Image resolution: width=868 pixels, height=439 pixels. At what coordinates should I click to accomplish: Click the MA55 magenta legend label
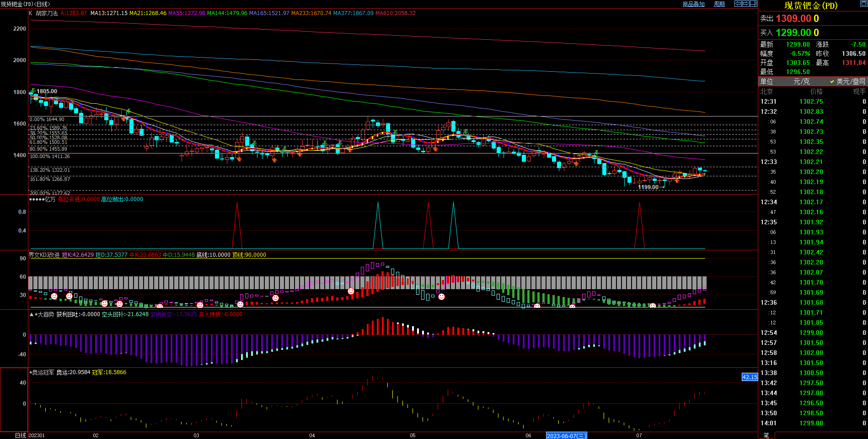pos(187,13)
